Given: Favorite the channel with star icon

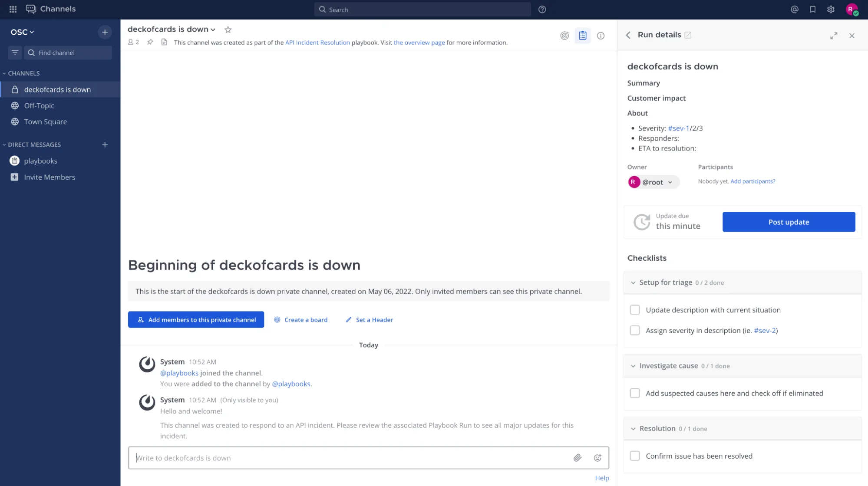Looking at the screenshot, I should (x=228, y=30).
